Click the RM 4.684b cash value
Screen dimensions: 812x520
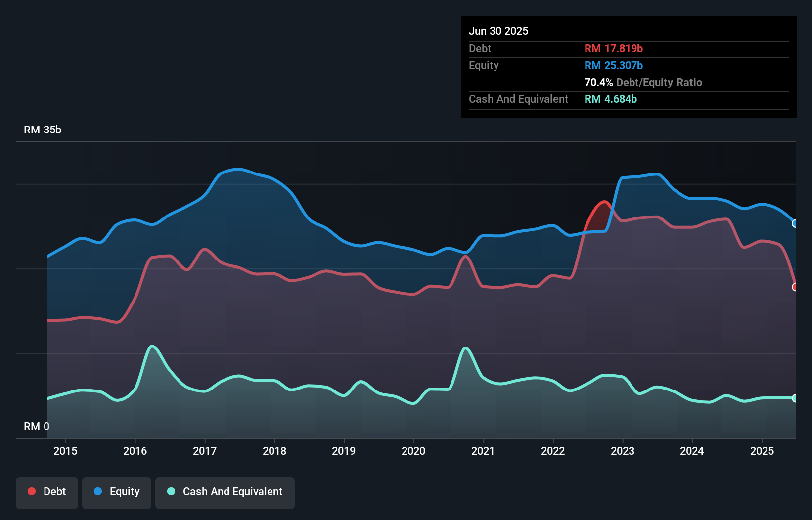[610, 99]
